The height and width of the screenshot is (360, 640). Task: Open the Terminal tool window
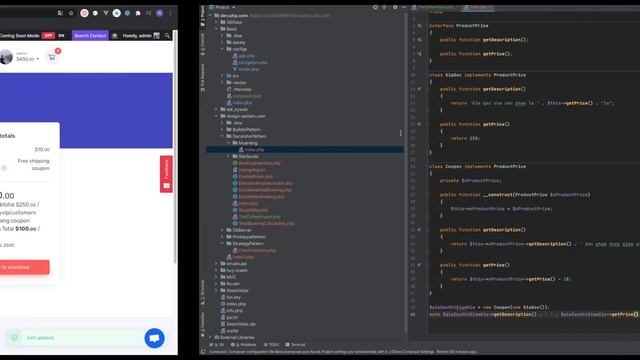click(x=296, y=344)
